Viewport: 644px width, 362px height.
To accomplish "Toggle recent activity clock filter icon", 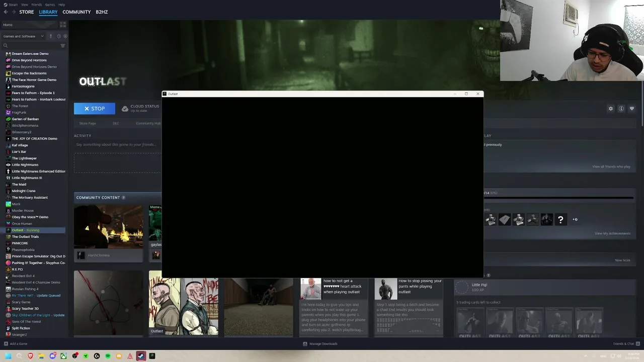I will coord(59,36).
